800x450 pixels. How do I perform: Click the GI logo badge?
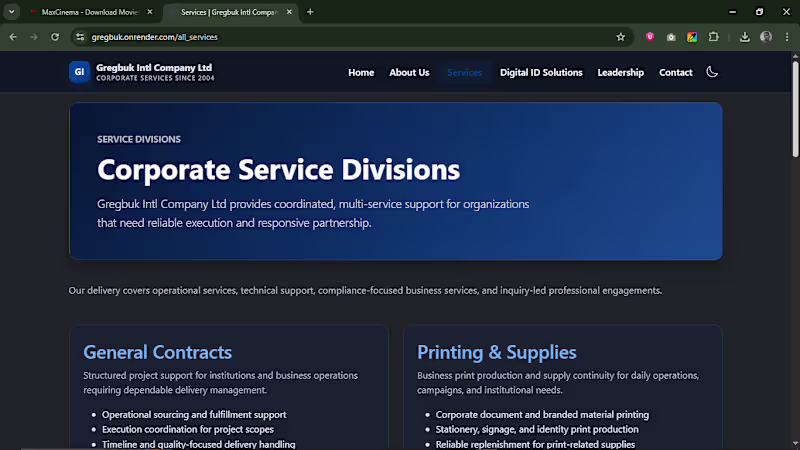(x=79, y=72)
